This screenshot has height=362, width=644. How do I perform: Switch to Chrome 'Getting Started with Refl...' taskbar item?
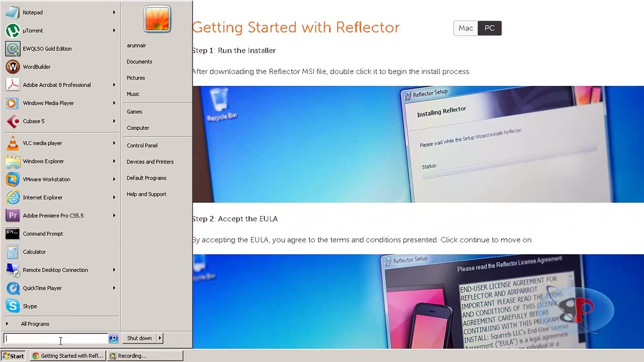click(67, 356)
